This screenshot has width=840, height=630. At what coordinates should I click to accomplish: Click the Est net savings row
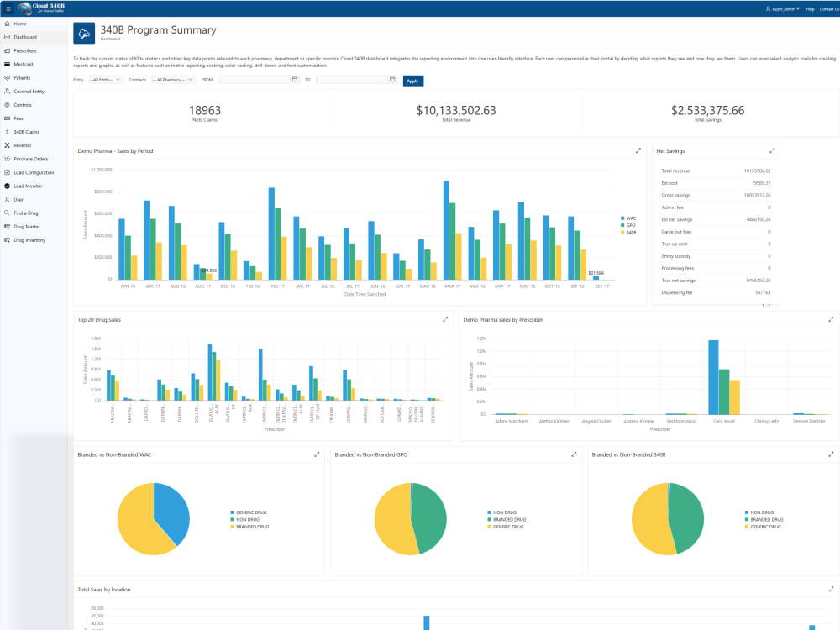(716, 219)
